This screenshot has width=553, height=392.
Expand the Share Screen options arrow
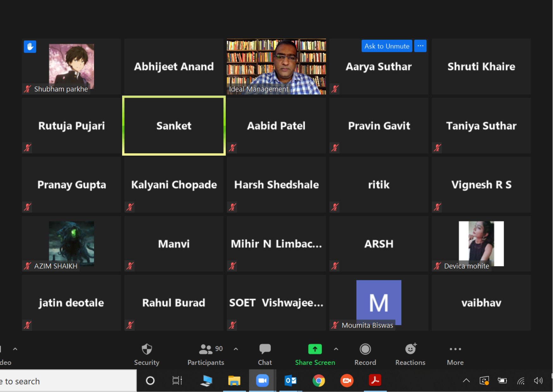click(336, 349)
